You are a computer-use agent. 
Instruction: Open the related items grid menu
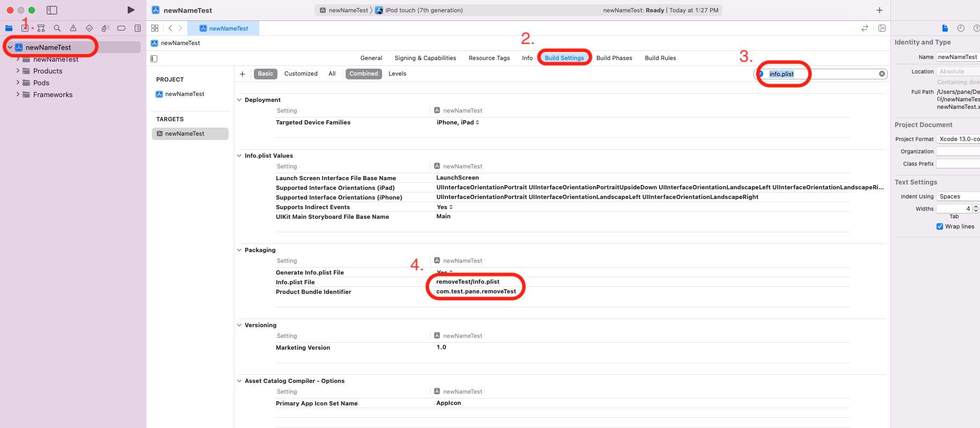coord(155,28)
